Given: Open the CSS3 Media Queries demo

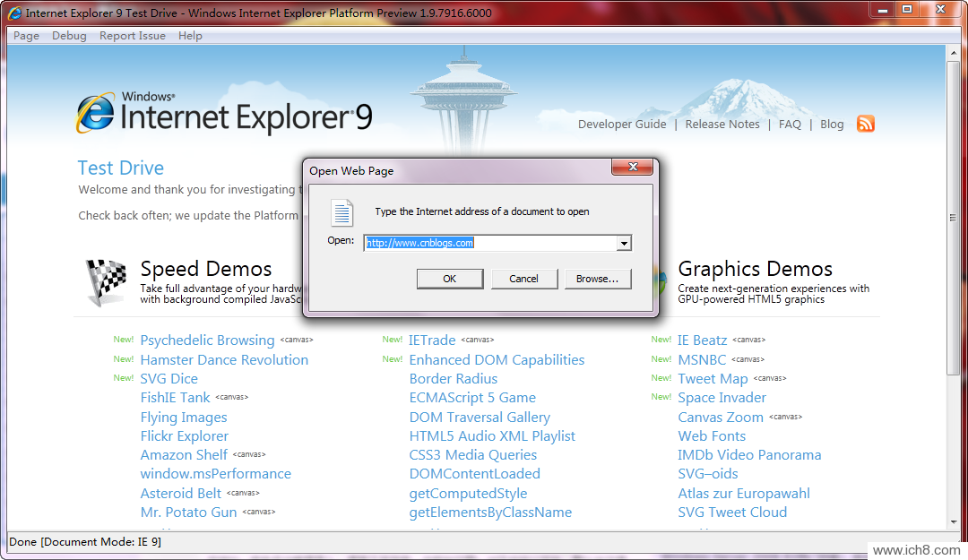Looking at the screenshot, I should click(473, 455).
